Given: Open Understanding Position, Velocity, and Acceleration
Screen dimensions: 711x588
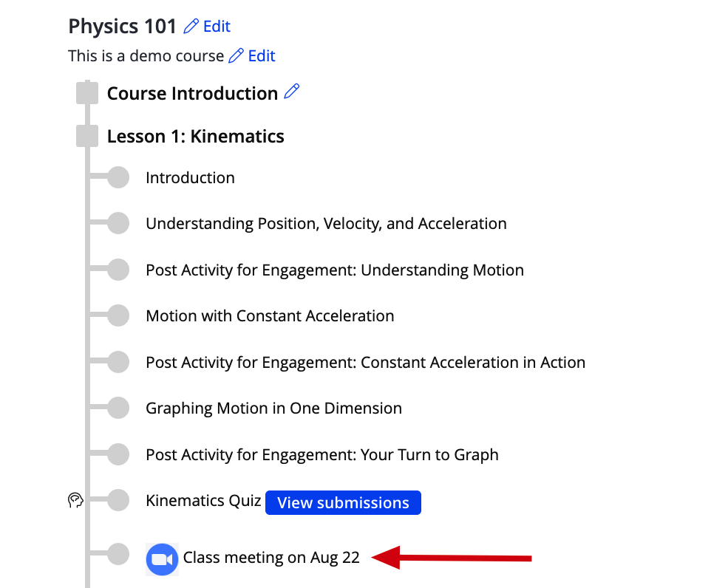Looking at the screenshot, I should click(x=326, y=224).
